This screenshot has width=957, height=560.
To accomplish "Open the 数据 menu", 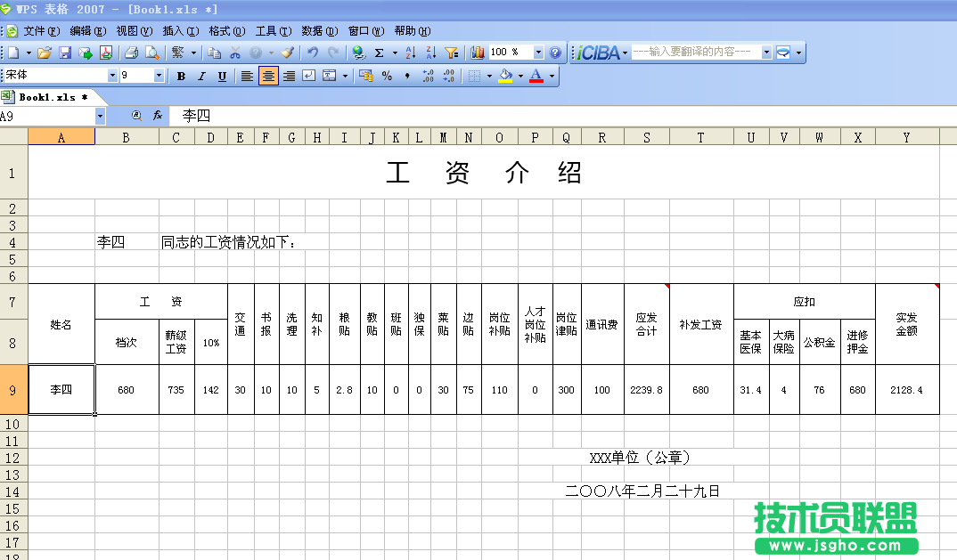I will [315, 29].
